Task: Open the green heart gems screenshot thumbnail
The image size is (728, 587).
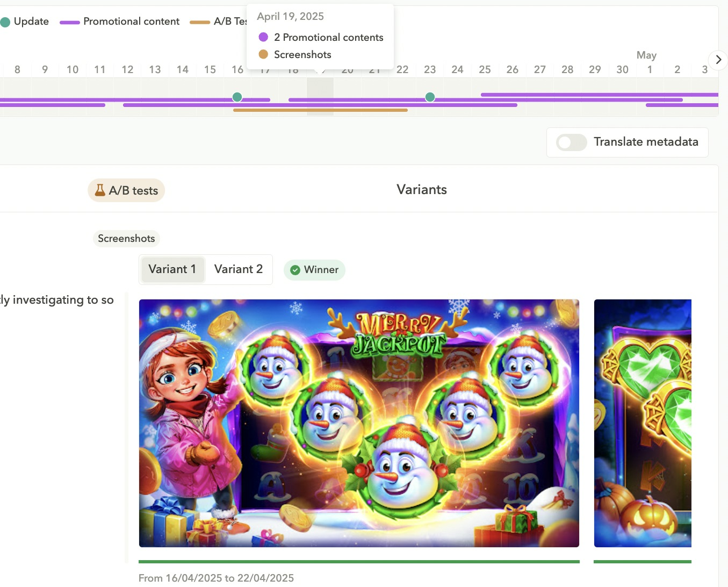Action: click(x=643, y=423)
